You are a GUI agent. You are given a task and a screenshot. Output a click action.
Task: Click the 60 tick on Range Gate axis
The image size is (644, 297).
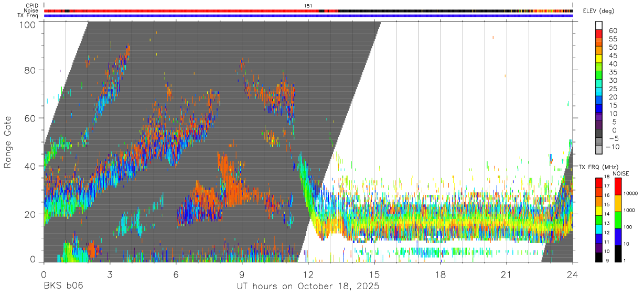31,118
